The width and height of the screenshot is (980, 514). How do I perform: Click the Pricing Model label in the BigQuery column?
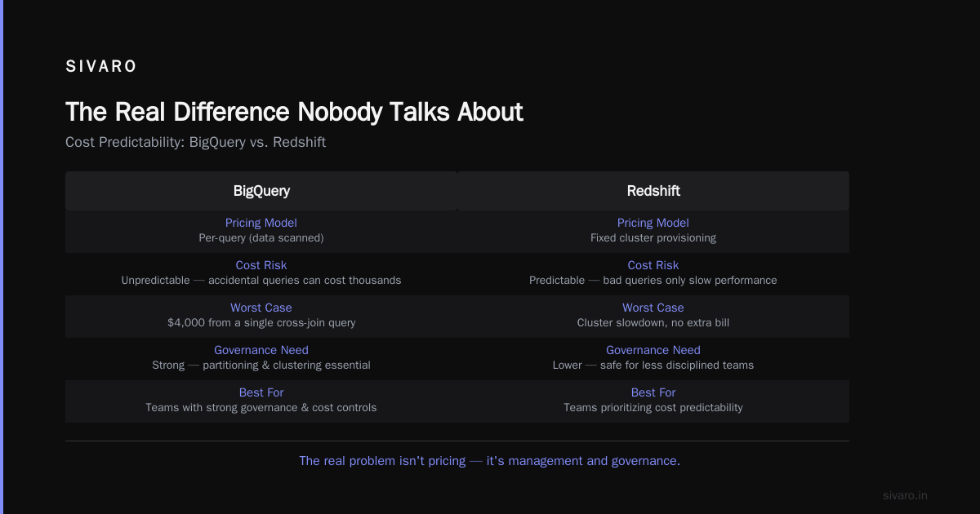(261, 223)
